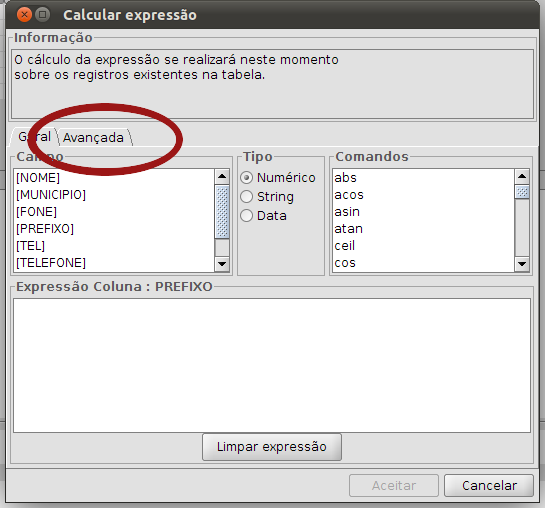
Task: Click the Limpar expressão button
Action: point(272,447)
